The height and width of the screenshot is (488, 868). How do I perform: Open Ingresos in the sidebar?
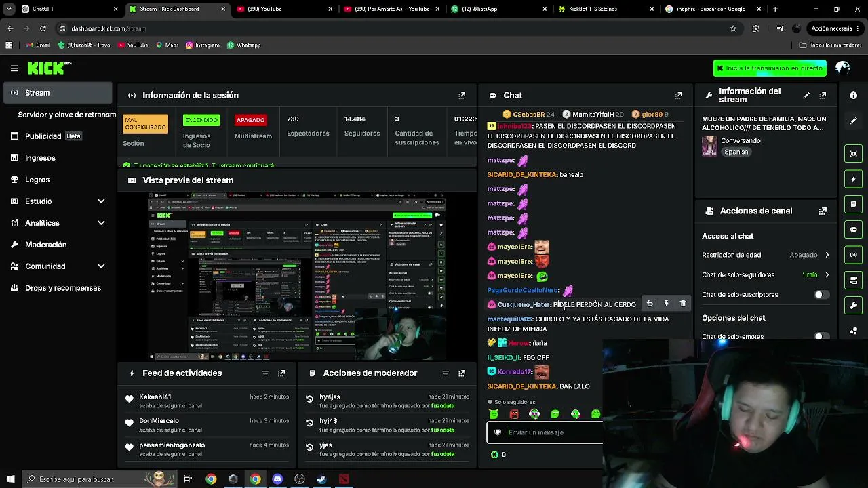click(58, 158)
